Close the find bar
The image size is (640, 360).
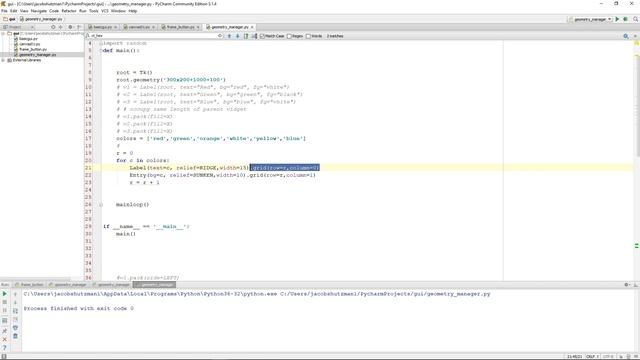click(x=635, y=36)
